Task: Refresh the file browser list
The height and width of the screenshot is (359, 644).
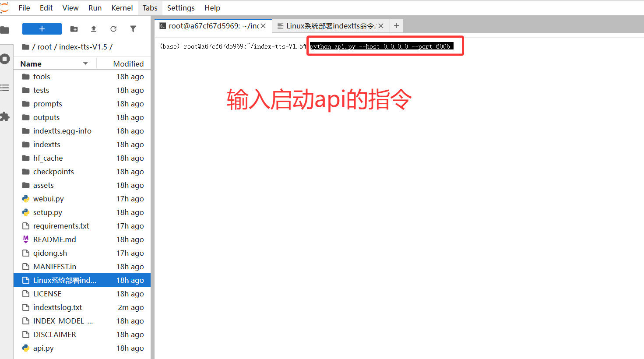Action: point(113,29)
